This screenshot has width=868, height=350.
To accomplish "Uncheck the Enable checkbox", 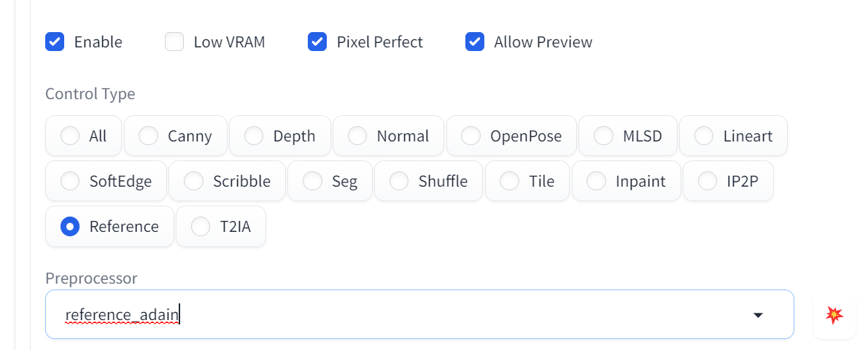I will pyautogui.click(x=55, y=42).
